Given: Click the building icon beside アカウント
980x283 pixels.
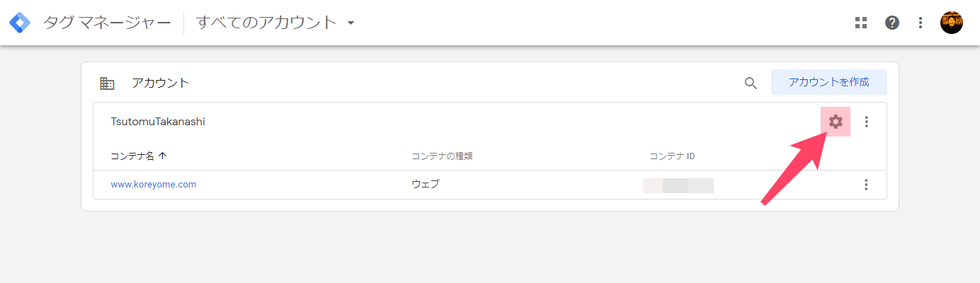Looking at the screenshot, I should pyautogui.click(x=107, y=83).
